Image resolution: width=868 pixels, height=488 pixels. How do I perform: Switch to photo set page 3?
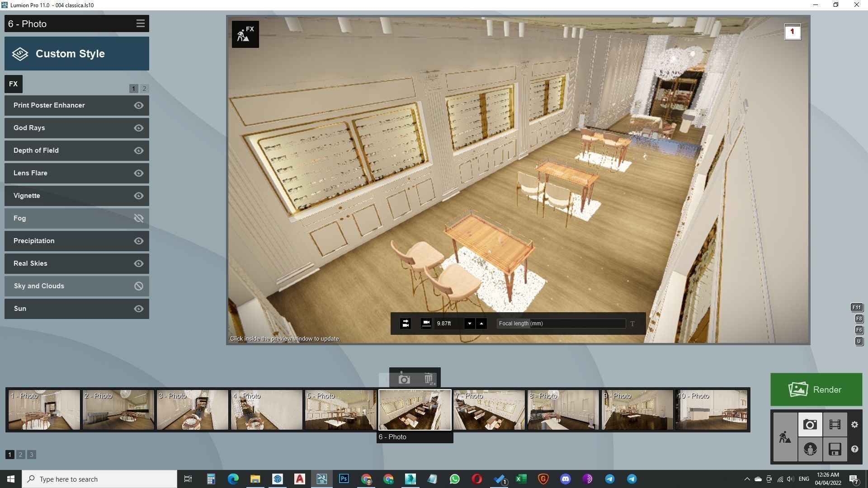coord(31,455)
